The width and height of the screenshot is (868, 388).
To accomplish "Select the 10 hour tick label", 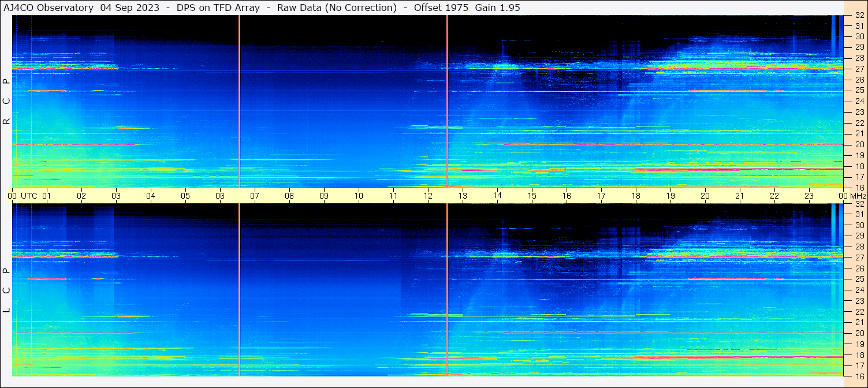I will click(x=359, y=196).
